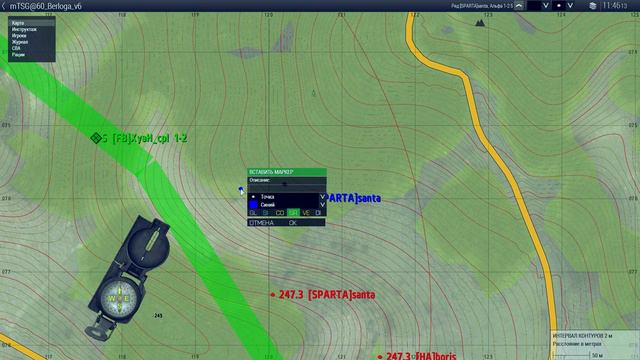Screen dimensions: 640x360
Task: Select the DI channel in marker dialog
Action: point(319,213)
